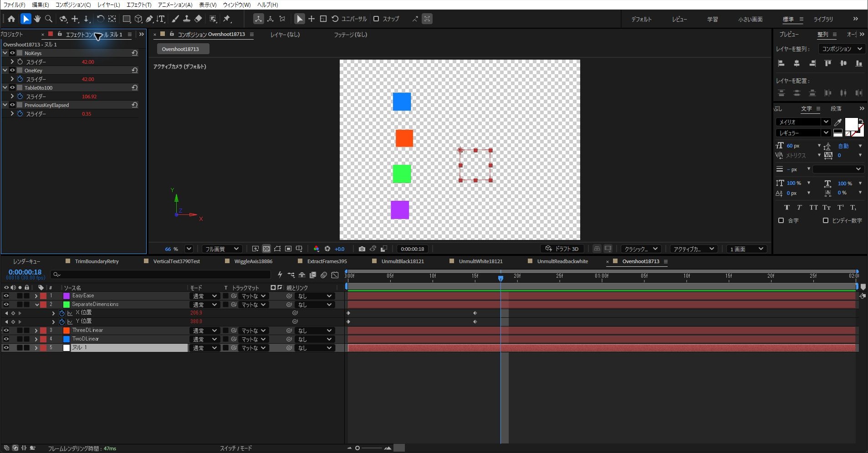Click the X位置 keyframe near 15f

pos(475,313)
